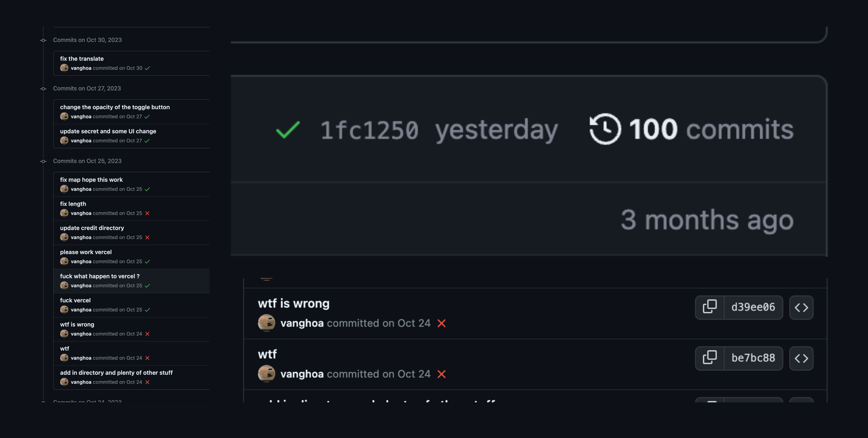Show failed checks for 'fix length' commit
This screenshot has width=868, height=438.
click(147, 213)
